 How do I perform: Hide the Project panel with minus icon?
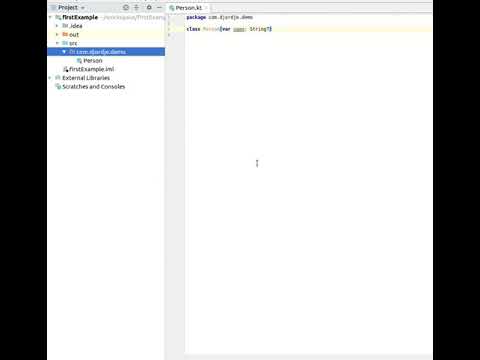tap(159, 7)
